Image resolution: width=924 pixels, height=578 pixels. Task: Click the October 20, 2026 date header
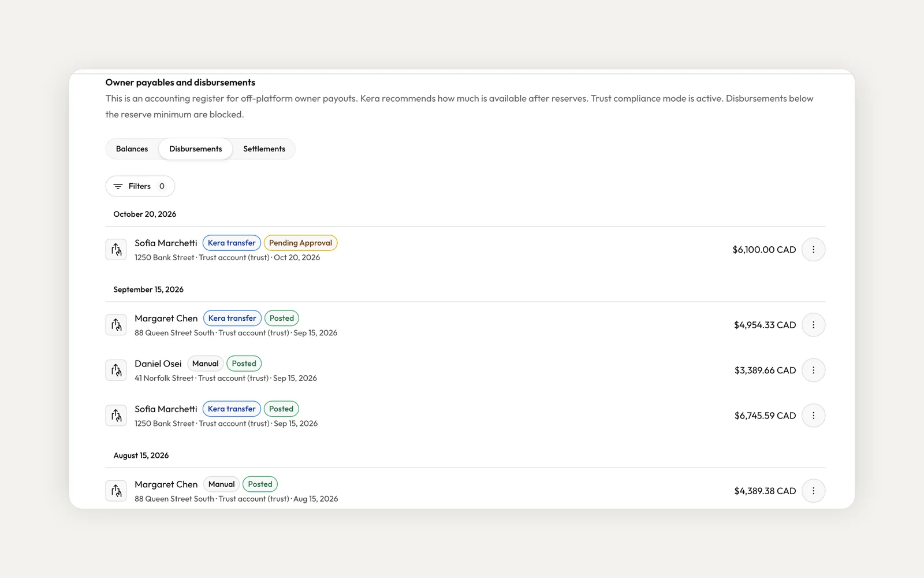click(145, 214)
